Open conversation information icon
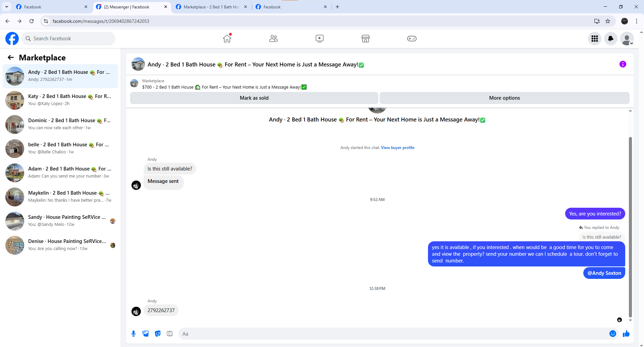 pos(623,64)
